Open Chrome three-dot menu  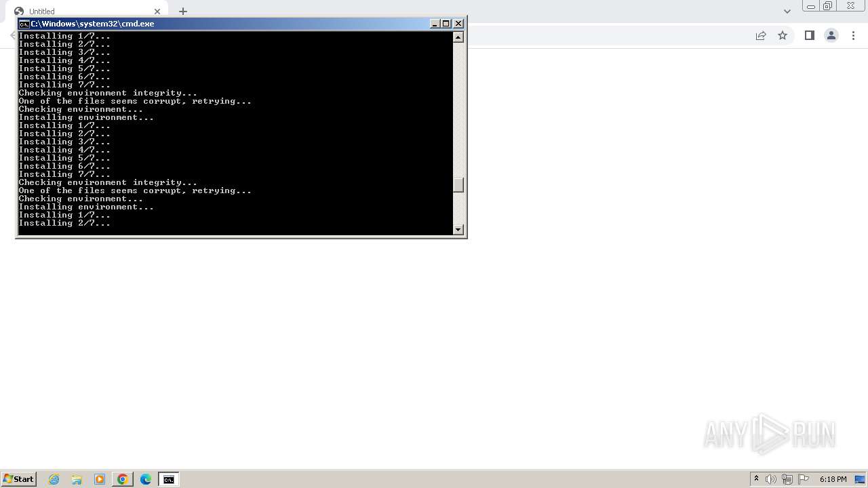click(853, 36)
